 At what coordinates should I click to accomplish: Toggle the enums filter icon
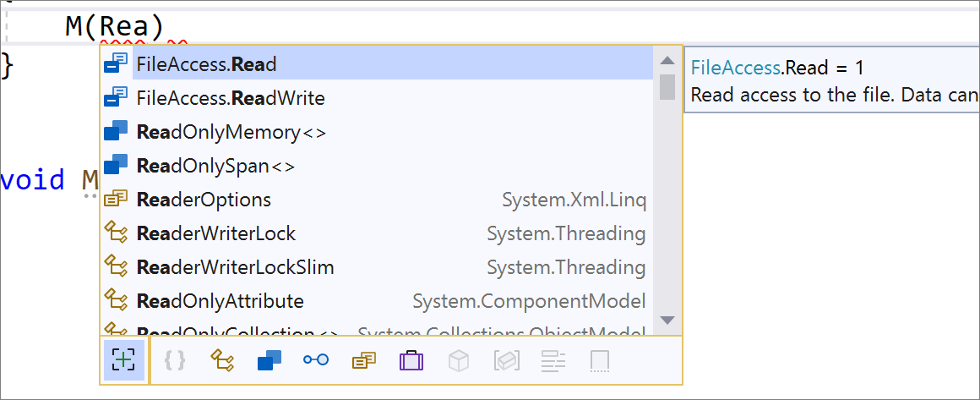coord(364,360)
